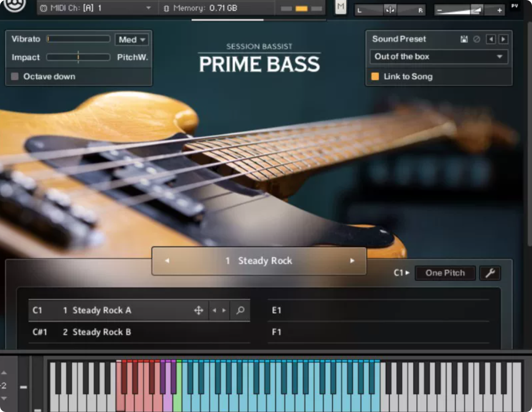532x412 pixels.
Task: Click the orange voice indicator in the header
Action: pyautogui.click(x=301, y=9)
